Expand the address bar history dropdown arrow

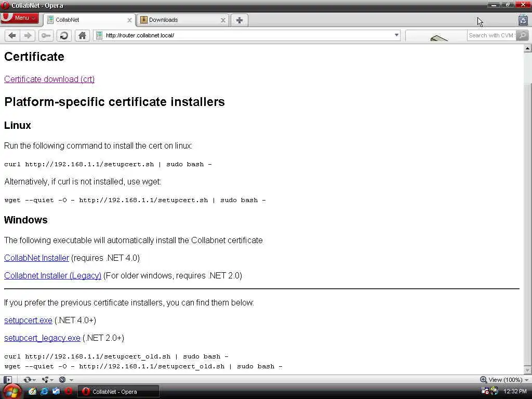(x=396, y=35)
